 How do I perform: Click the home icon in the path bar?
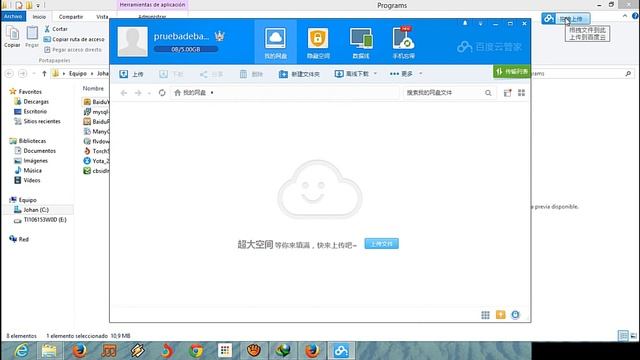point(178,93)
